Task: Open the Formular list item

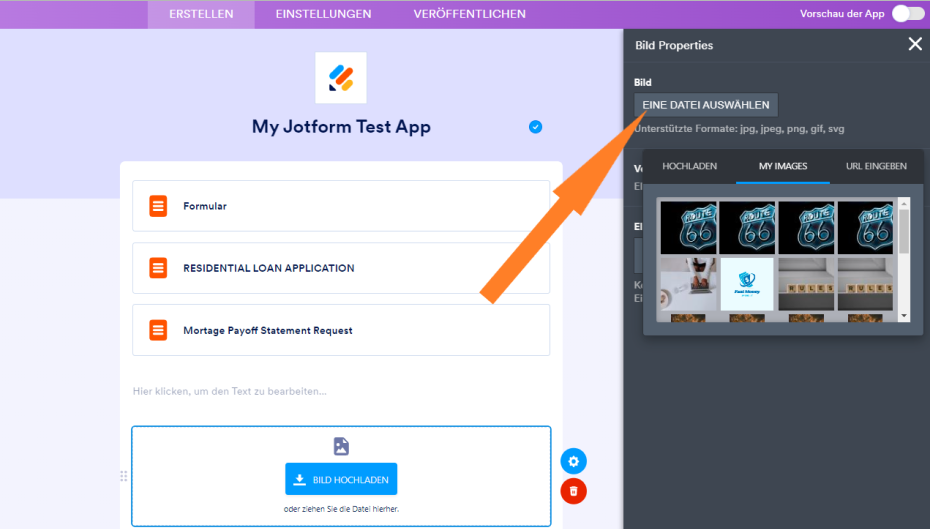Action: point(341,206)
